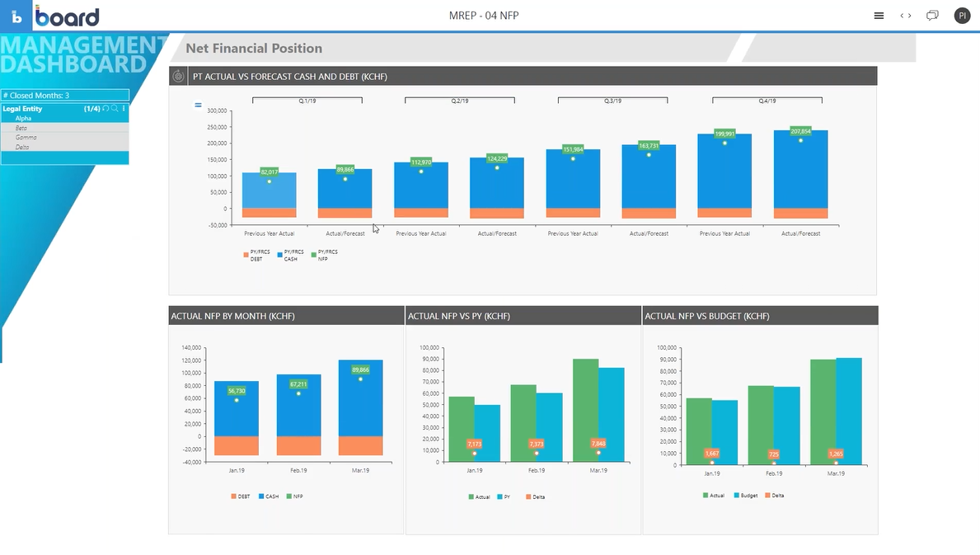Go to the next screen arrow
The width and height of the screenshot is (980, 555).
pos(910,16)
